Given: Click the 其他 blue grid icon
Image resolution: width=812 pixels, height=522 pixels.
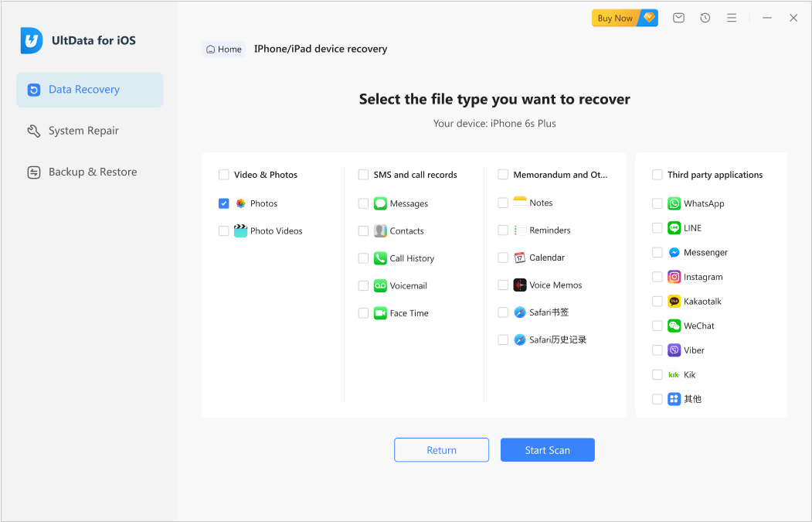Looking at the screenshot, I should 674,398.
